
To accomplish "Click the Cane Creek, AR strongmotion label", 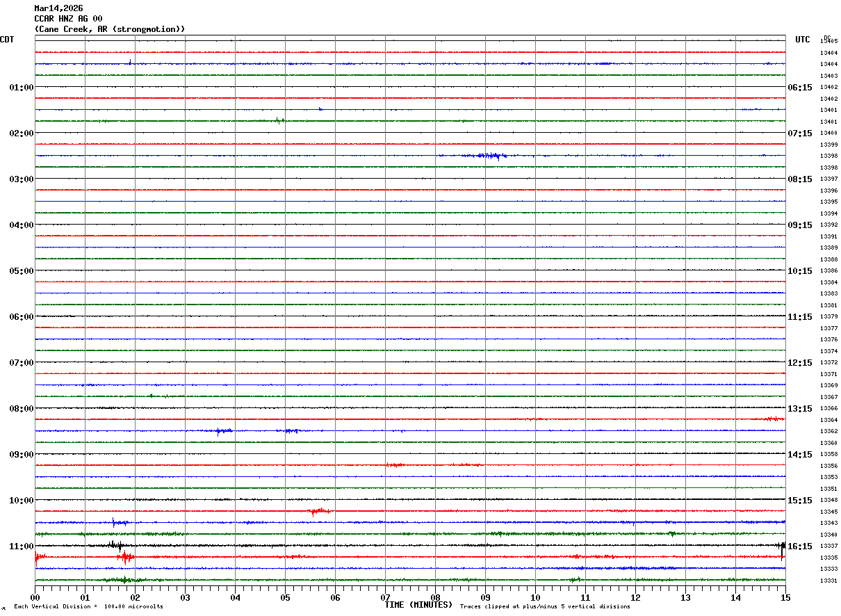I will tap(110, 29).
